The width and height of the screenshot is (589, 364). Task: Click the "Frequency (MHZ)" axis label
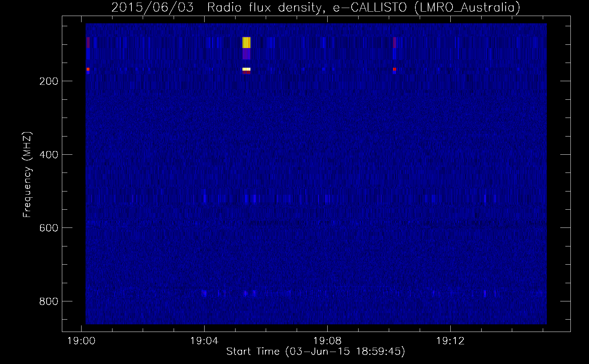tap(27, 175)
